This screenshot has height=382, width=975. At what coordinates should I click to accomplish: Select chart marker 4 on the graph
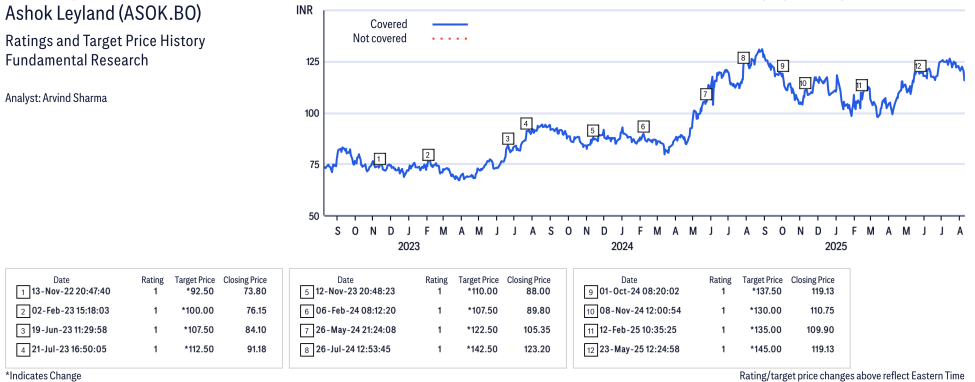(526, 123)
